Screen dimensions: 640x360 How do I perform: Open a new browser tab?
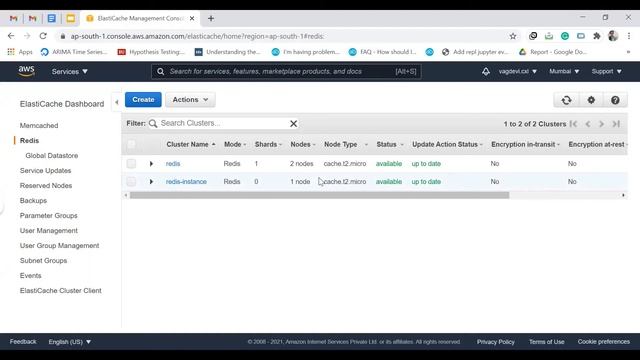(211, 18)
